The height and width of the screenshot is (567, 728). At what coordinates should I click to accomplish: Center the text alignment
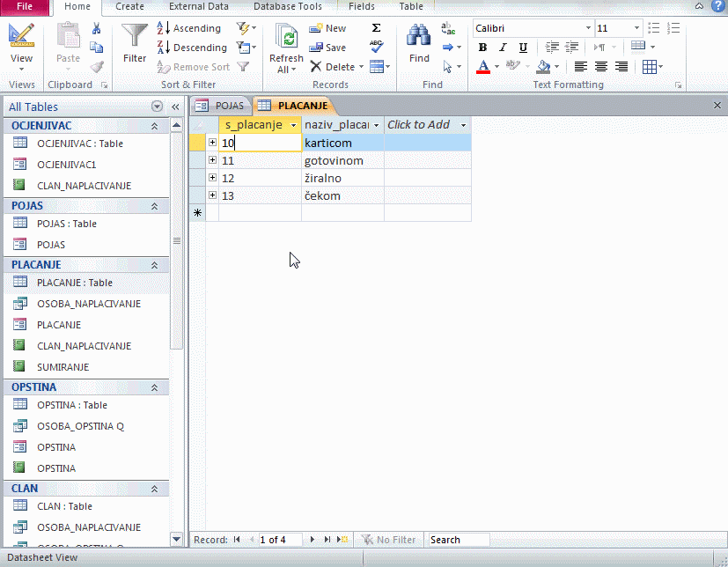[600, 67]
